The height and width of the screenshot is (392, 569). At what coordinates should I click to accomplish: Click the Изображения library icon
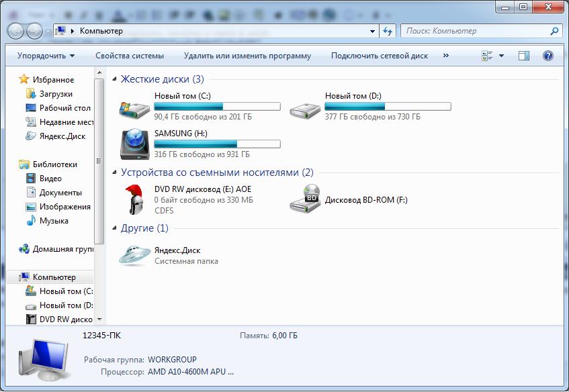click(31, 207)
